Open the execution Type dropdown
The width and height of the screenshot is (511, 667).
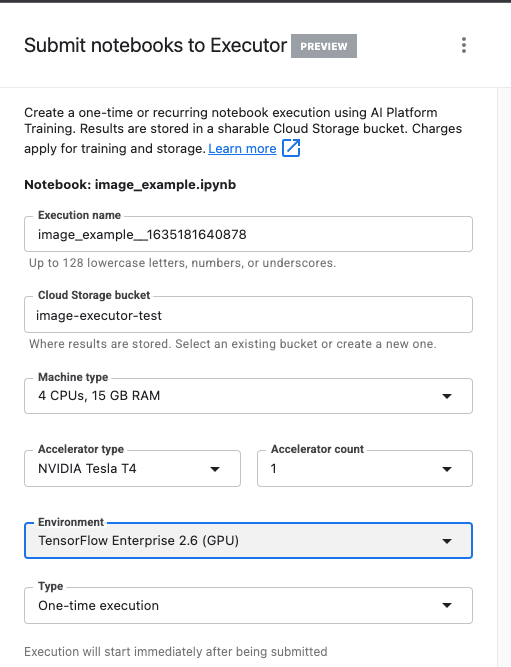tap(248, 605)
